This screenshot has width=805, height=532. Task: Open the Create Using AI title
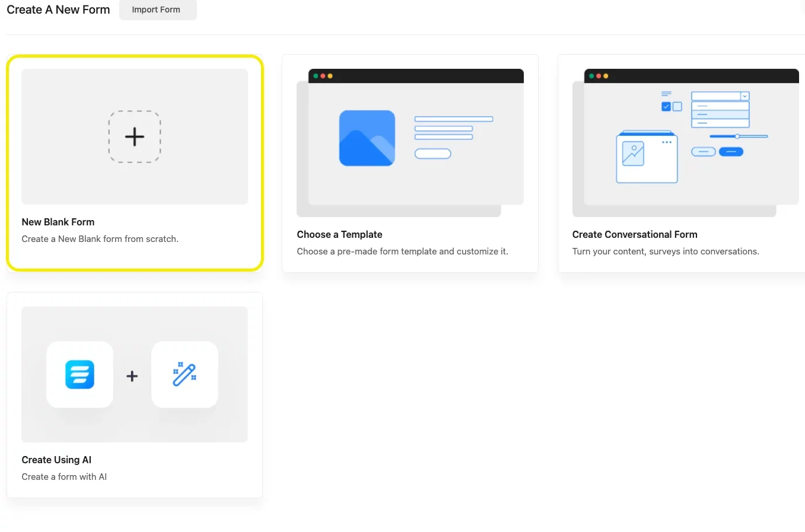[x=56, y=460]
